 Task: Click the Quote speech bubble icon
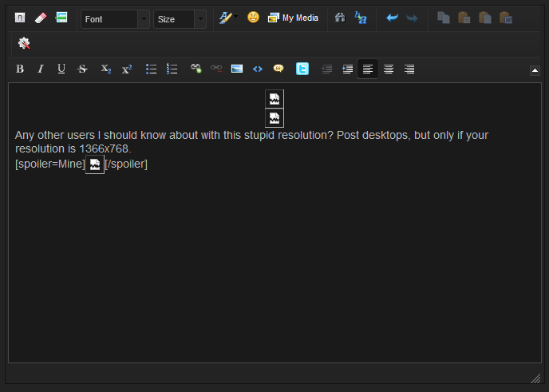[278, 69]
